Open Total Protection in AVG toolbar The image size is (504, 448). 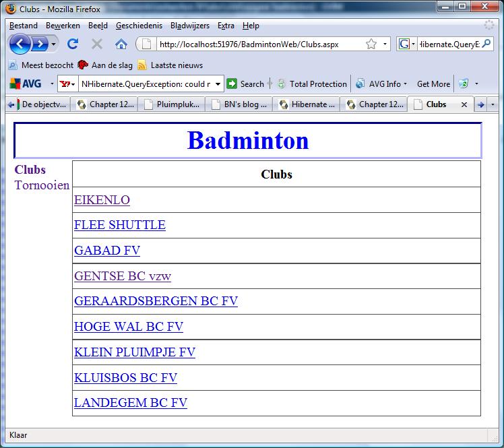pos(312,84)
